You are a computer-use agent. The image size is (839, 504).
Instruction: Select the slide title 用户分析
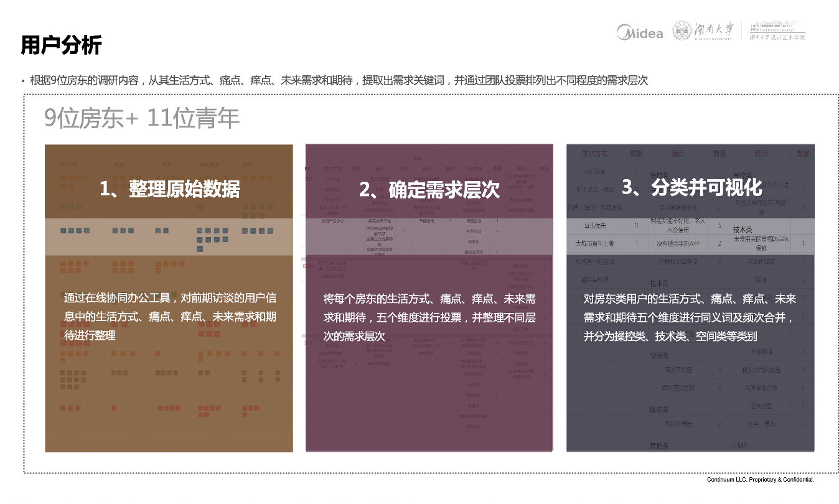pos(61,45)
